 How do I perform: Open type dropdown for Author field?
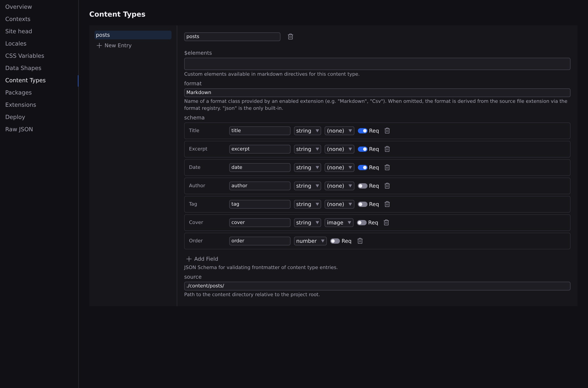[x=307, y=186]
